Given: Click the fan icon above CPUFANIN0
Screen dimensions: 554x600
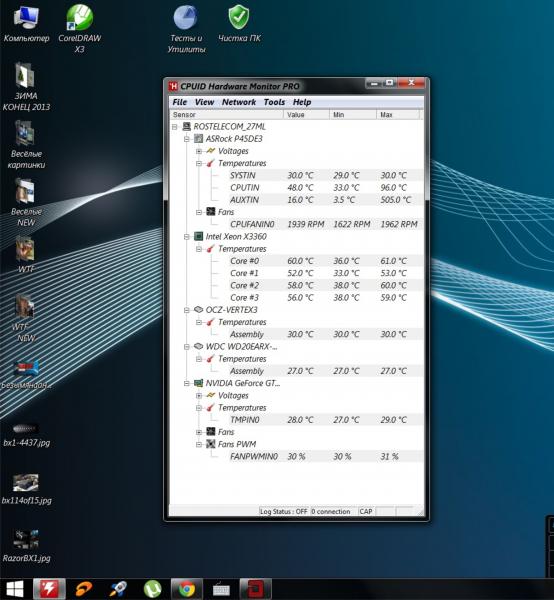Looking at the screenshot, I should click(x=210, y=212).
